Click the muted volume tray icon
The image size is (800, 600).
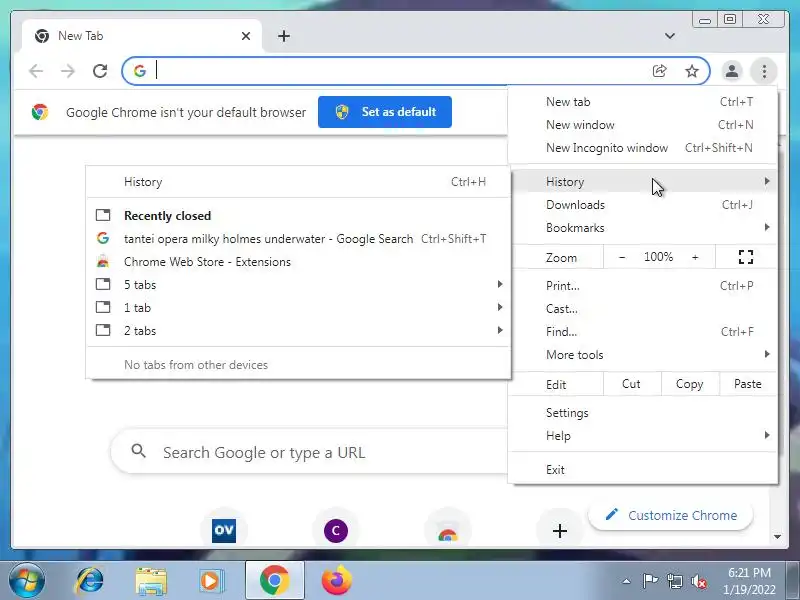click(698, 581)
